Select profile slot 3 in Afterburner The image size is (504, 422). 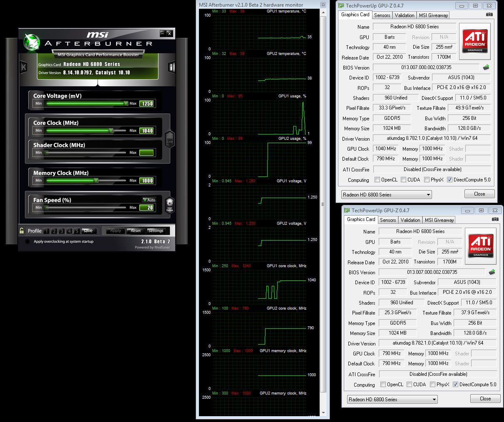click(62, 231)
